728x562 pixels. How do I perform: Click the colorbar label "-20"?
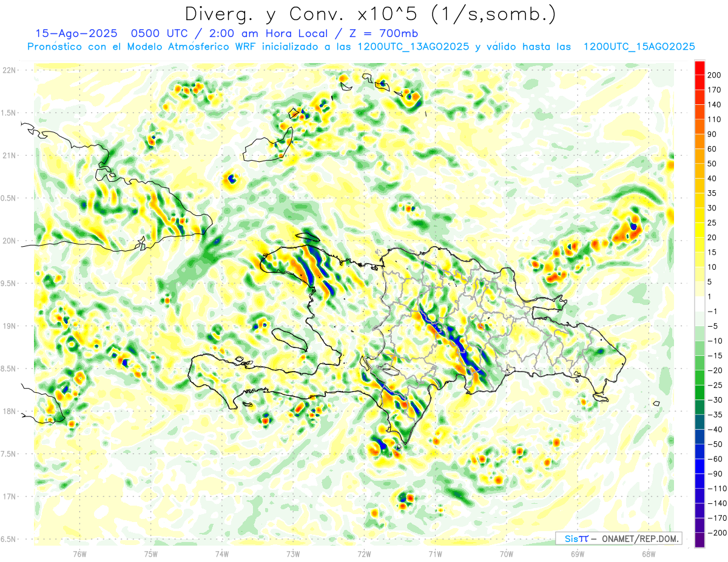click(x=716, y=370)
